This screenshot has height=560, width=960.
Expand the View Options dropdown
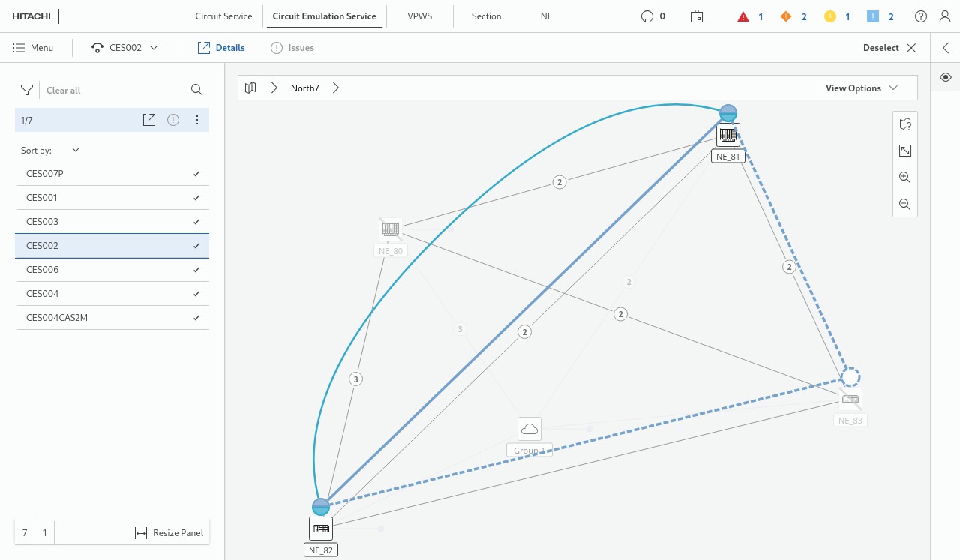[x=861, y=88]
